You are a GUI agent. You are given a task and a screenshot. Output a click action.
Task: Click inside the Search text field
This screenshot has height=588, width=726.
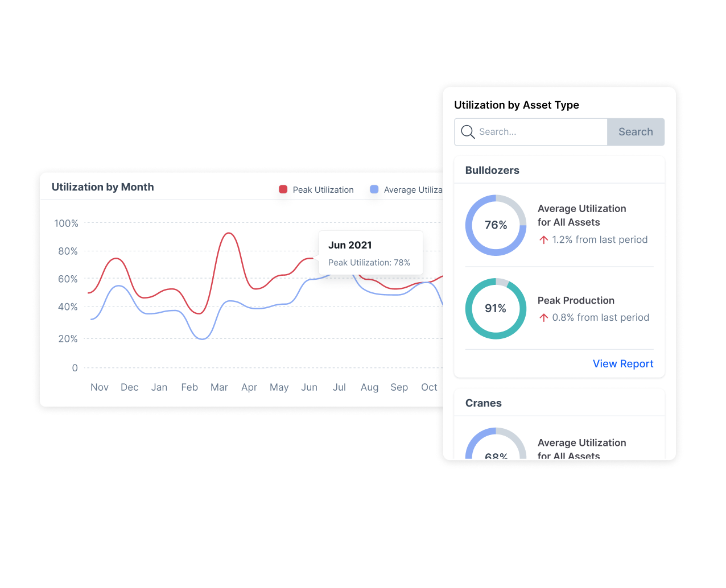click(529, 131)
